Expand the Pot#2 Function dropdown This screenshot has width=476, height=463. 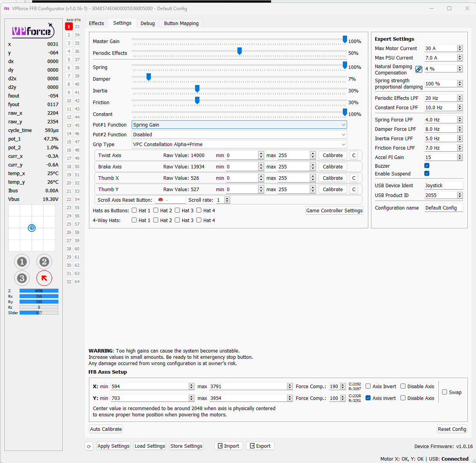pos(239,135)
